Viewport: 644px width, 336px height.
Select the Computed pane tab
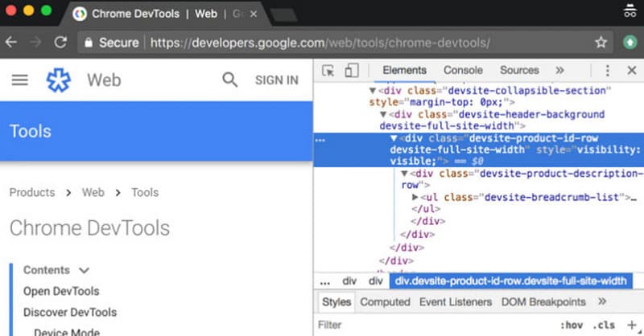click(x=385, y=302)
